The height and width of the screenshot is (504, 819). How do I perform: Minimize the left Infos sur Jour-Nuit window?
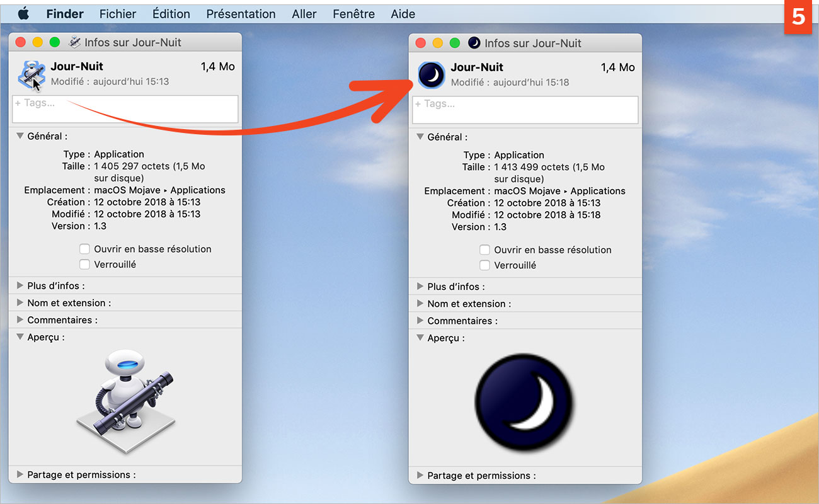[x=37, y=42]
